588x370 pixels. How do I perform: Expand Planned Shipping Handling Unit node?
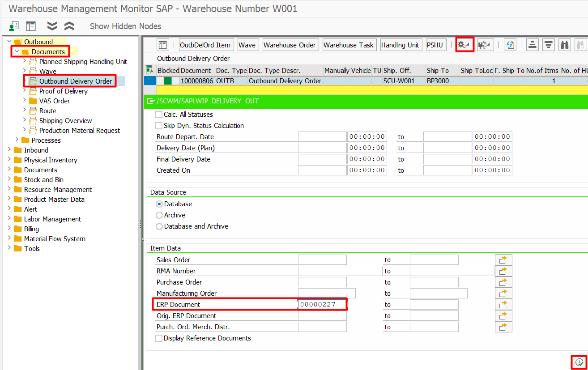(x=25, y=61)
